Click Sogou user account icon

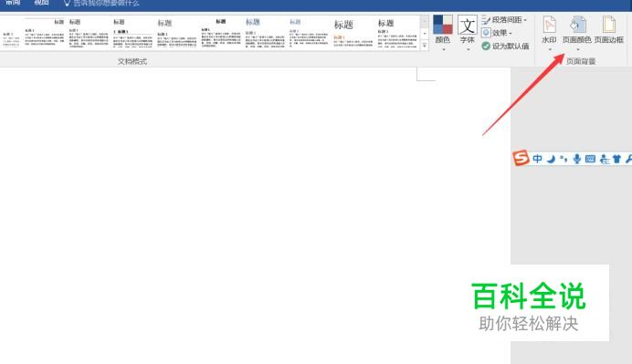tap(605, 159)
